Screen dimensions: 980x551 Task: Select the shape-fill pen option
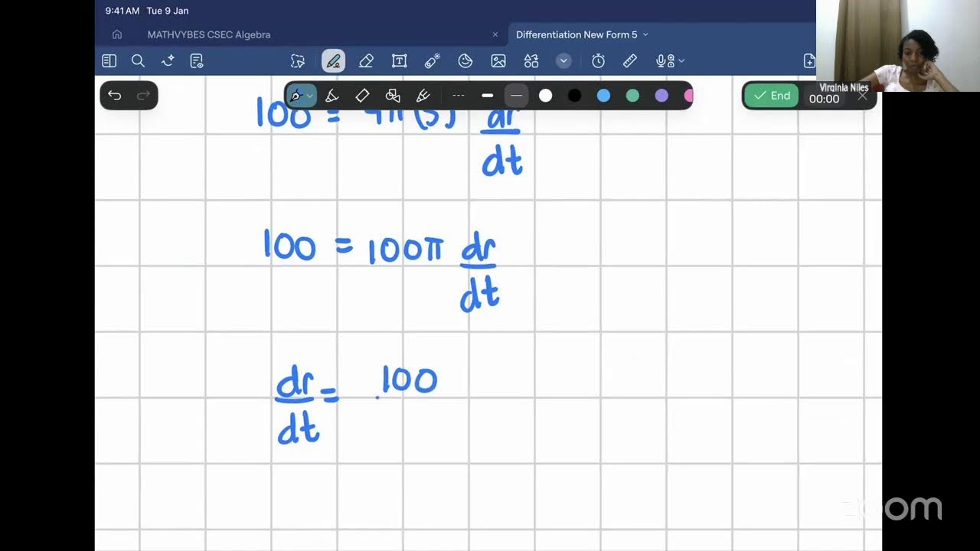393,96
